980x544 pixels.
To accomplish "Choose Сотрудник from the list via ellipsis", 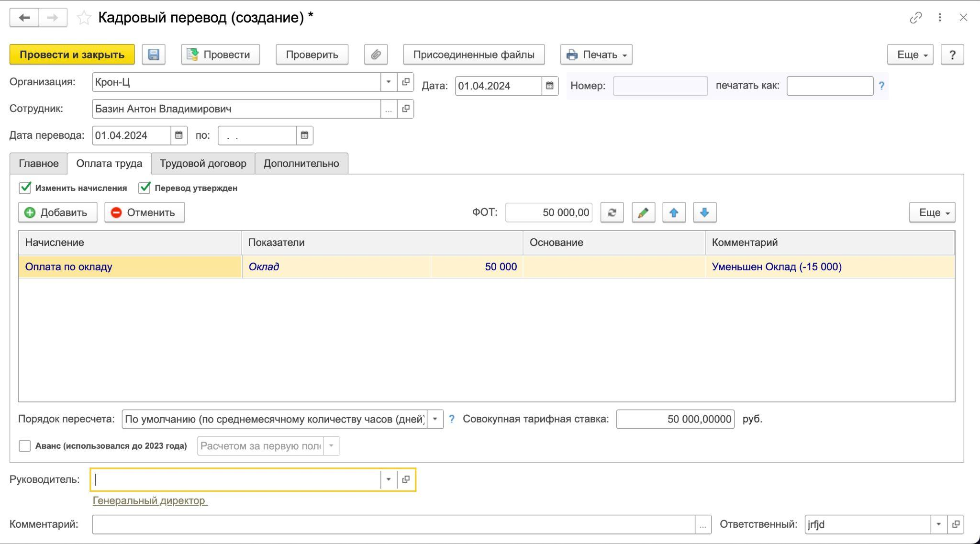I will 389,109.
